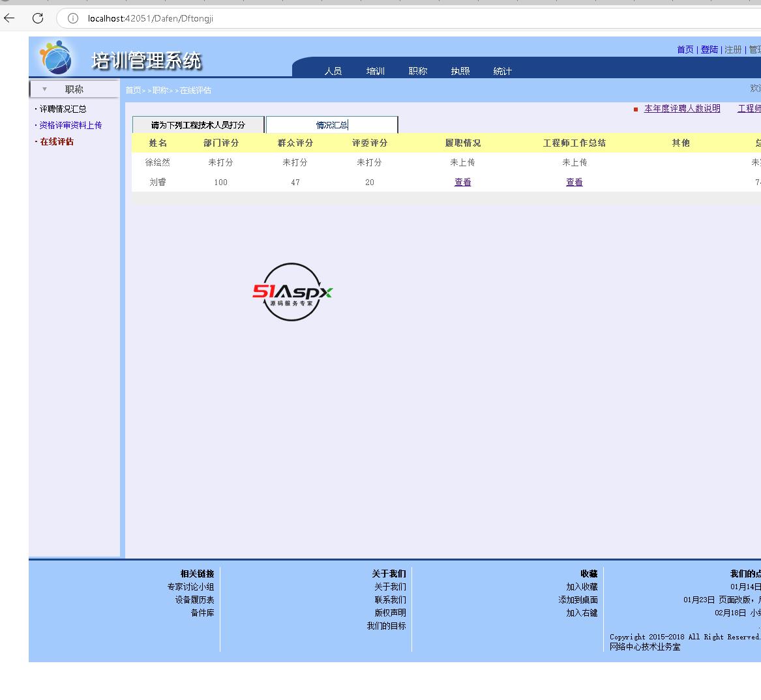This screenshot has height=700, width=761.
Task: Click the site information icon in address bar
Action: click(73, 18)
